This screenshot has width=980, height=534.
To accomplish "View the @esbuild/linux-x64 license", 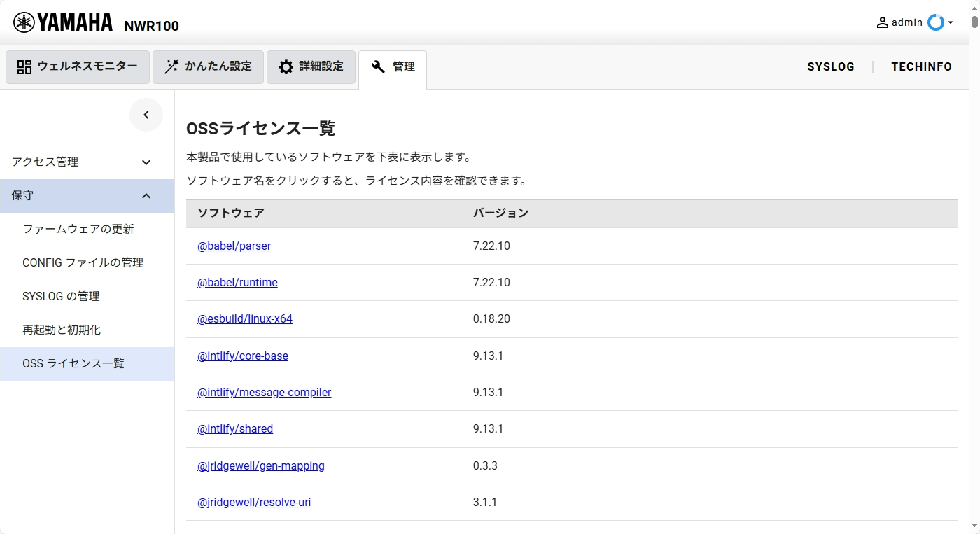I will coord(245,319).
